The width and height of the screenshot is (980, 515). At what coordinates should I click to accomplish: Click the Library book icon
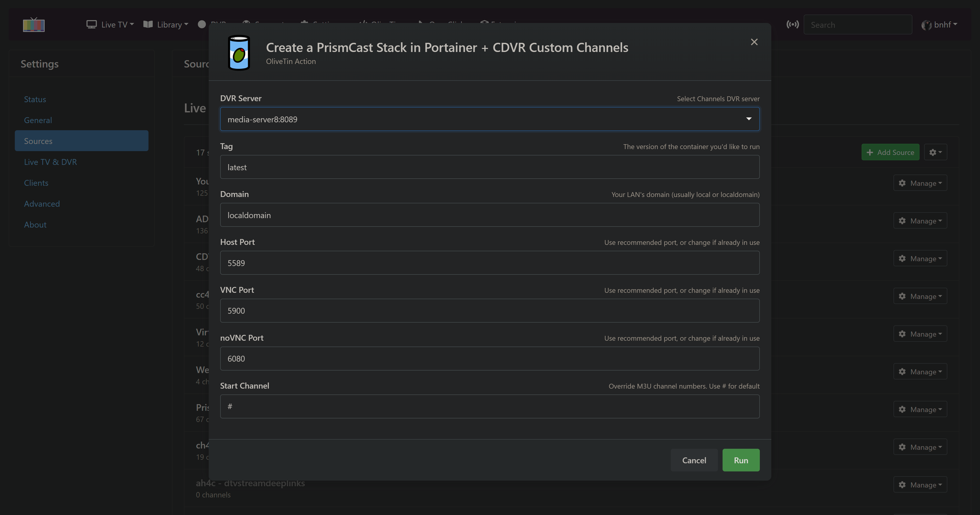point(148,25)
